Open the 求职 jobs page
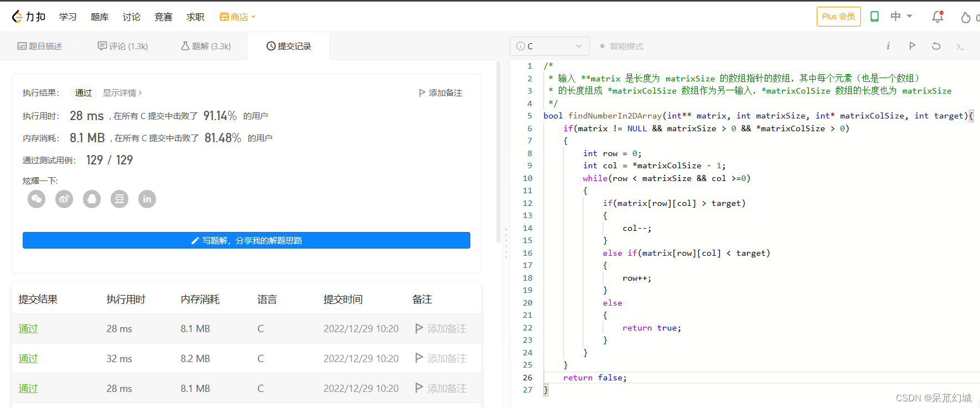This screenshot has width=980, height=408. [195, 17]
